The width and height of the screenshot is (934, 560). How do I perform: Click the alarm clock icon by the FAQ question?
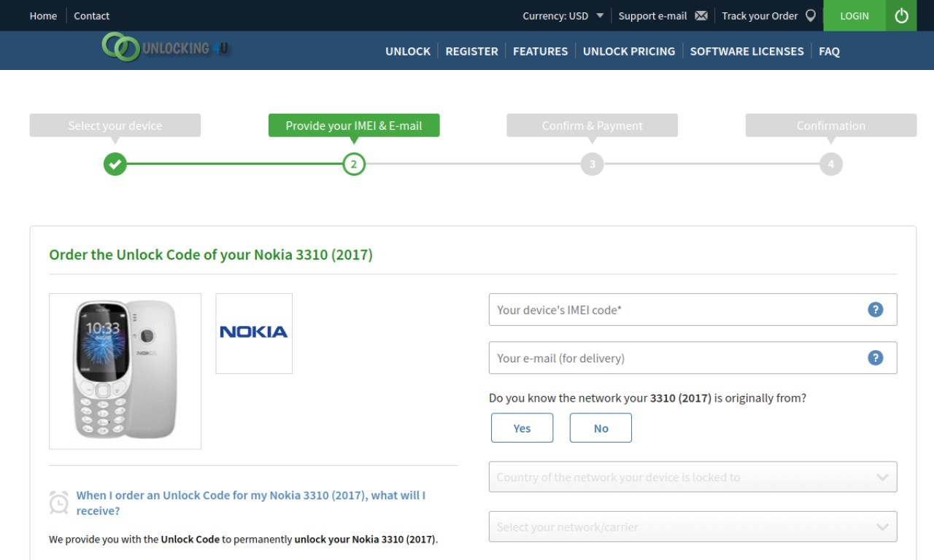pyautogui.click(x=59, y=502)
